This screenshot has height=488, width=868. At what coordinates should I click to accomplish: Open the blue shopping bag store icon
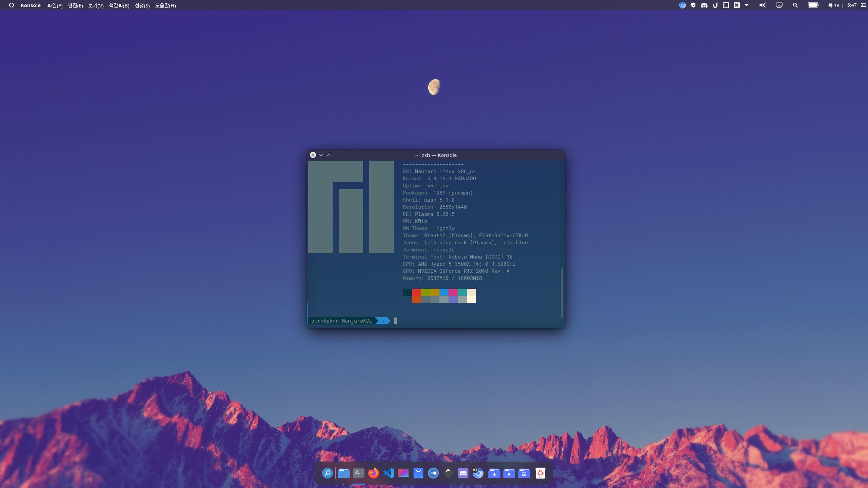coord(418,473)
